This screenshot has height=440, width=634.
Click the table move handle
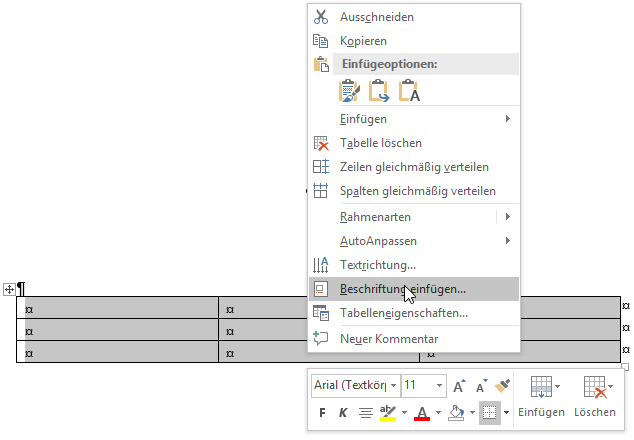pyautogui.click(x=9, y=289)
